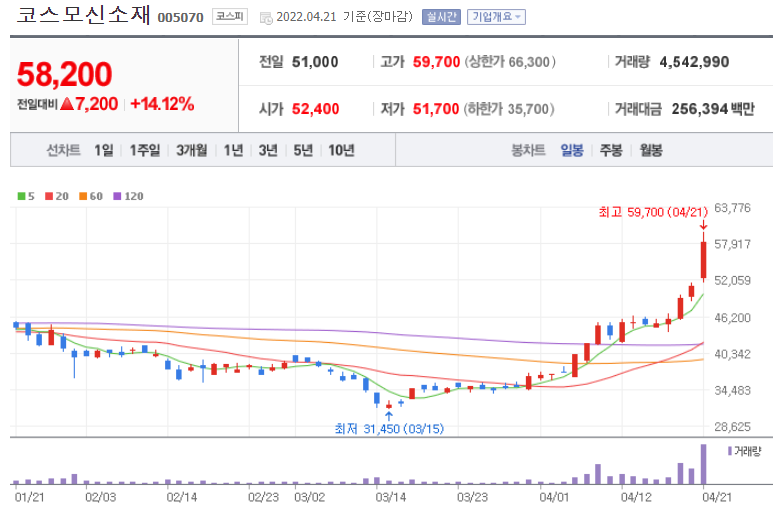Click the 거래대금 value 256,394 백만
This screenshot has height=509, width=773.
point(713,109)
